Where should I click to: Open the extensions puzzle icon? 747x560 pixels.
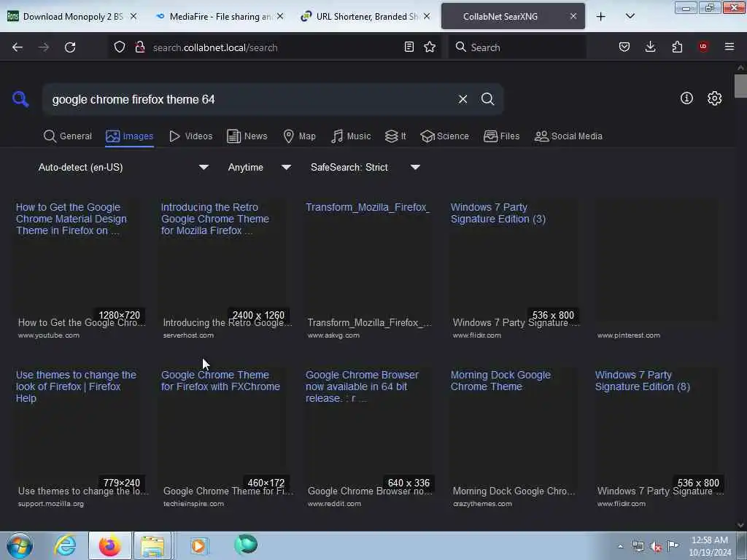point(677,47)
